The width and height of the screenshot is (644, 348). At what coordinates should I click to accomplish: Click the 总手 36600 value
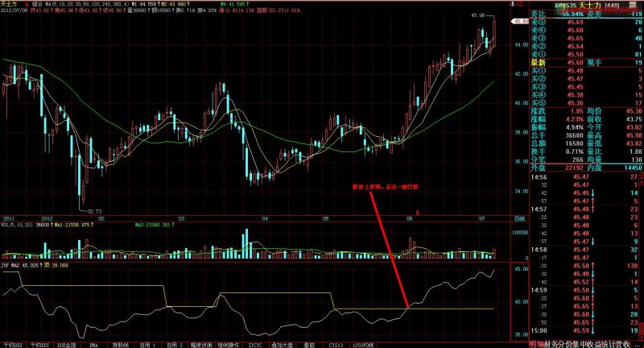574,135
